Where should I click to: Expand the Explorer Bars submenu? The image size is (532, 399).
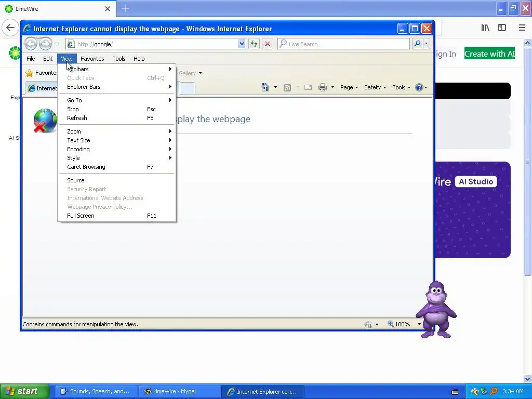tap(117, 87)
